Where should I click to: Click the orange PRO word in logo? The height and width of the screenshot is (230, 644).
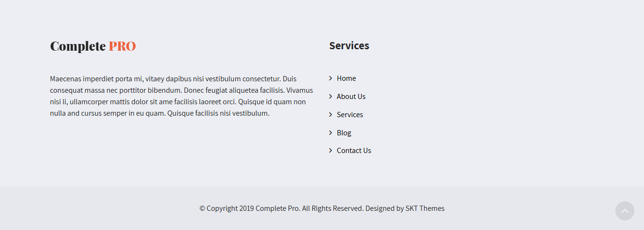122,46
